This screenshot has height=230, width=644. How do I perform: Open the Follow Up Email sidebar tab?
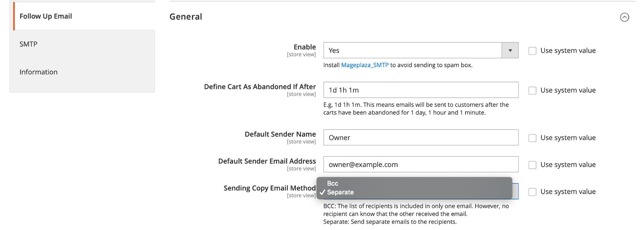click(46, 16)
